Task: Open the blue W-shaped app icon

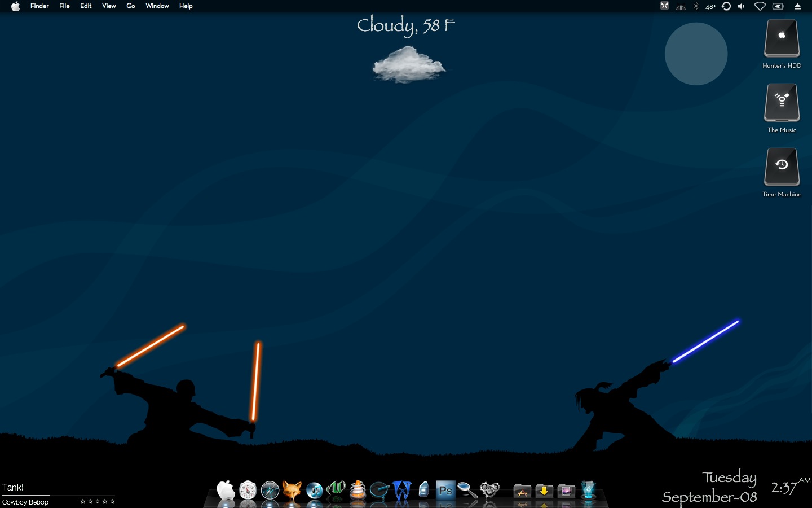Action: pos(401,490)
